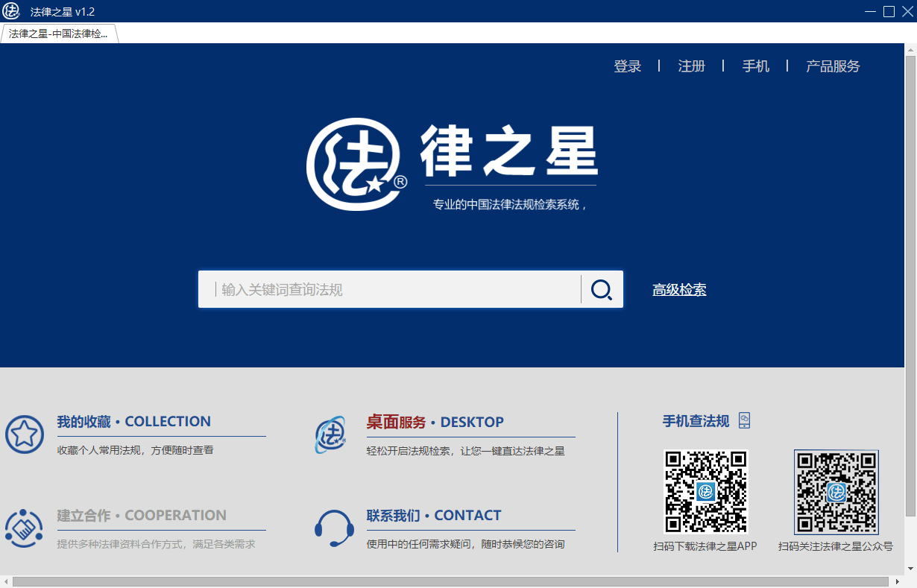Image resolution: width=917 pixels, height=588 pixels.
Task: Click the scroll down arrow
Action: (x=910, y=569)
